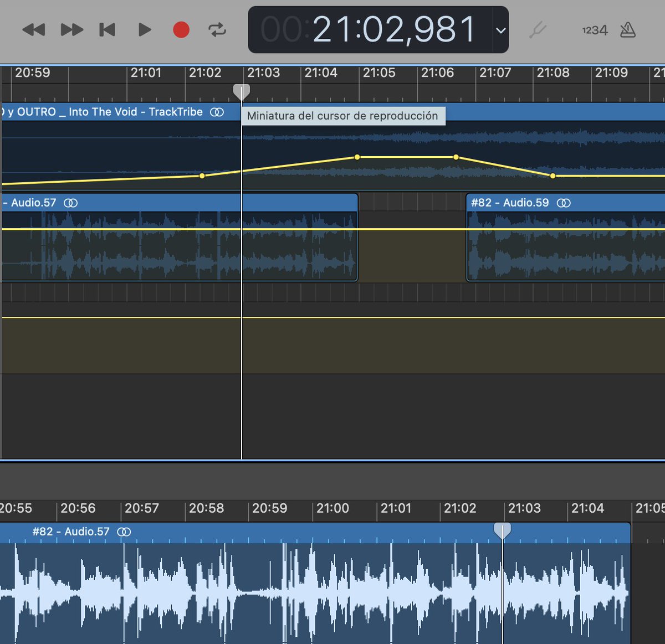Click the Miniatura del cursor de reproducción tooltip

click(x=342, y=116)
